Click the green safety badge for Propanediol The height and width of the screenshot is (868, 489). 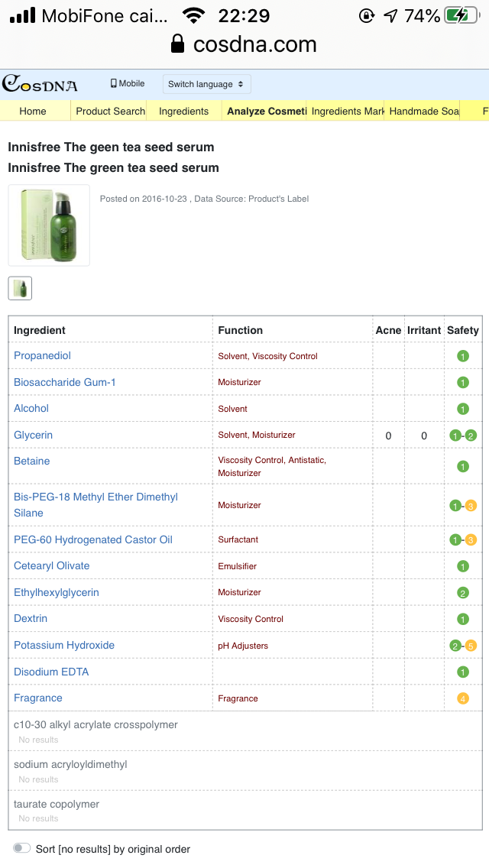tap(462, 356)
